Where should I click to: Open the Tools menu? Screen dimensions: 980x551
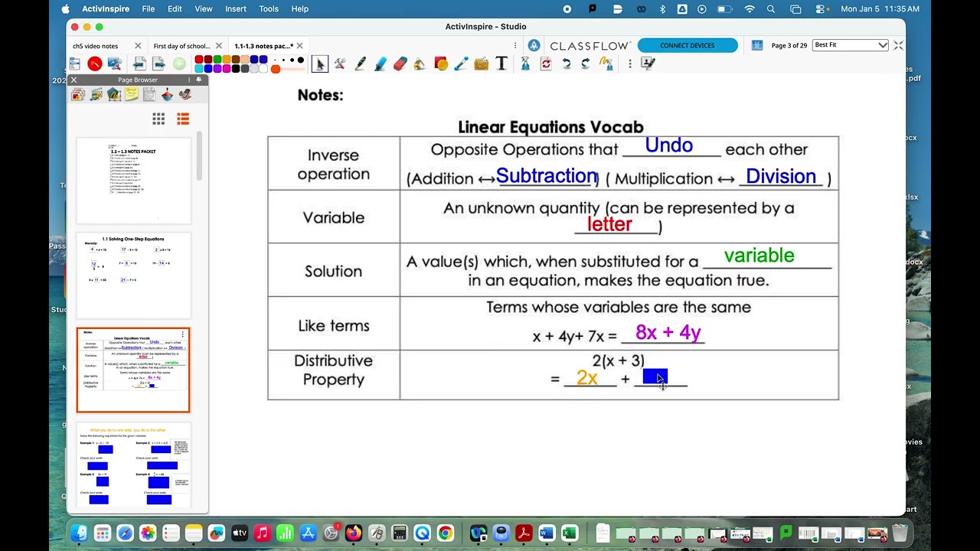(x=269, y=8)
